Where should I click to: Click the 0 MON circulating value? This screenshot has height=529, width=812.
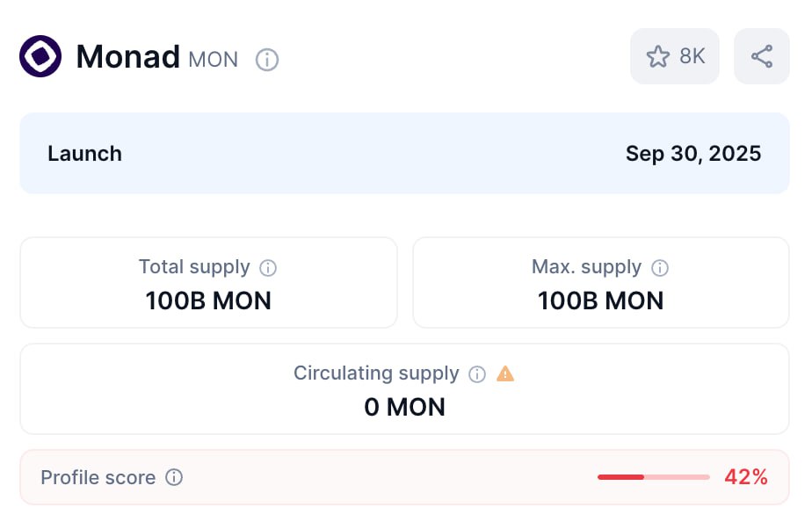click(x=404, y=408)
